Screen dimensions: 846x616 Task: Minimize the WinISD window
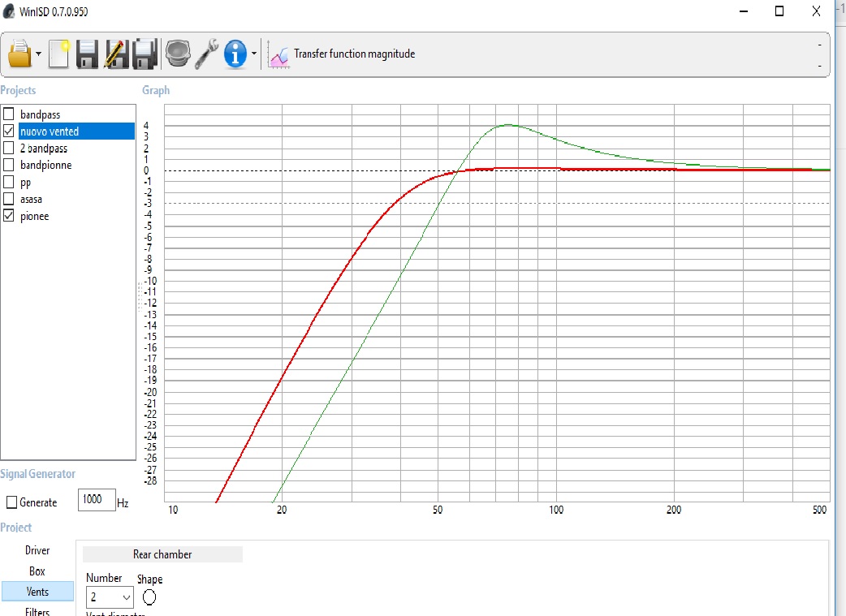click(744, 11)
